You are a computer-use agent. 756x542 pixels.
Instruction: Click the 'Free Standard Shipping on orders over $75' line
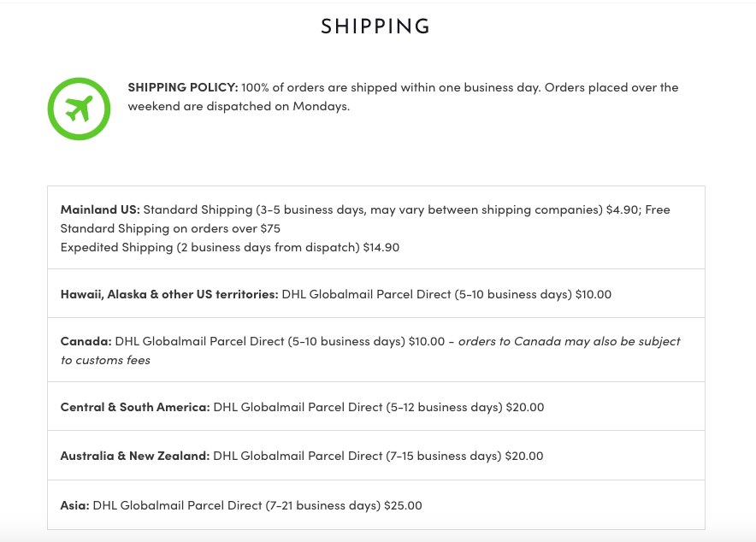[170, 228]
